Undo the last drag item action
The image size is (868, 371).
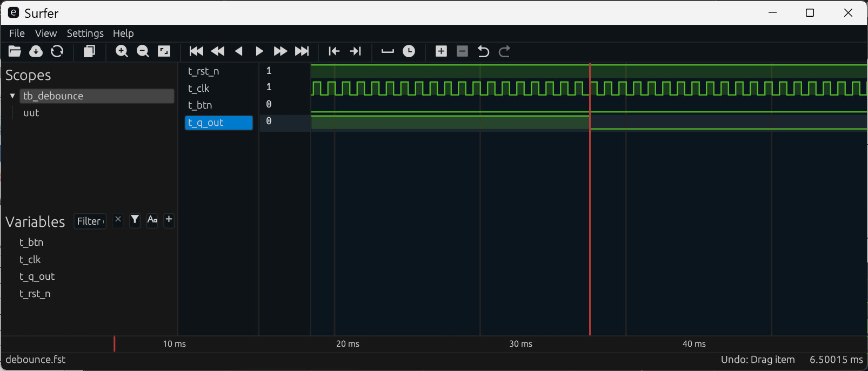click(483, 51)
